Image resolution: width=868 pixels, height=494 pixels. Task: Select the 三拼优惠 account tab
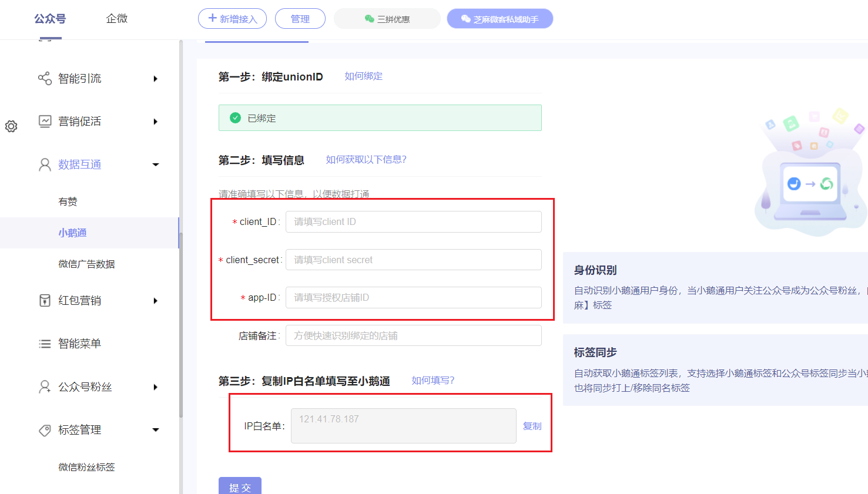pos(387,19)
